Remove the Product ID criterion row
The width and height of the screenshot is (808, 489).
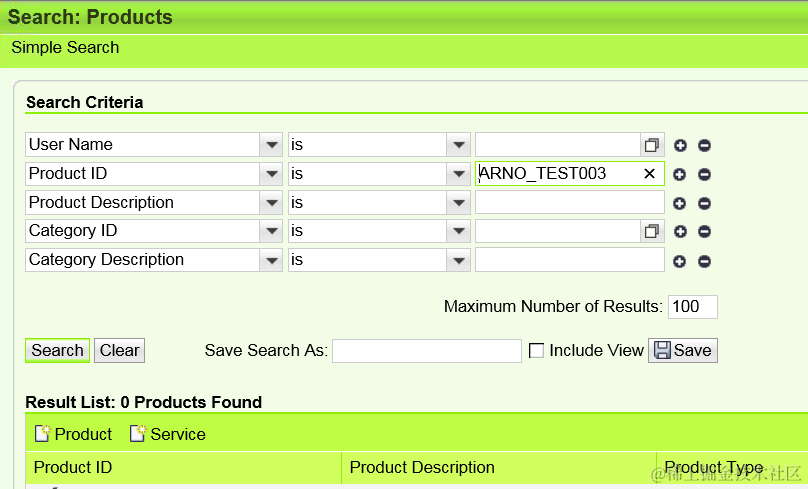pos(704,174)
